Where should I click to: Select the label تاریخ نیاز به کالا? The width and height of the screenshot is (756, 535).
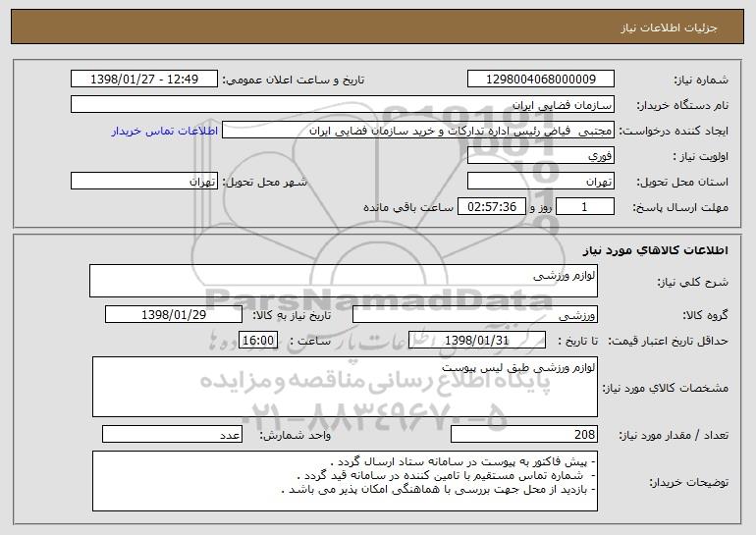point(292,316)
